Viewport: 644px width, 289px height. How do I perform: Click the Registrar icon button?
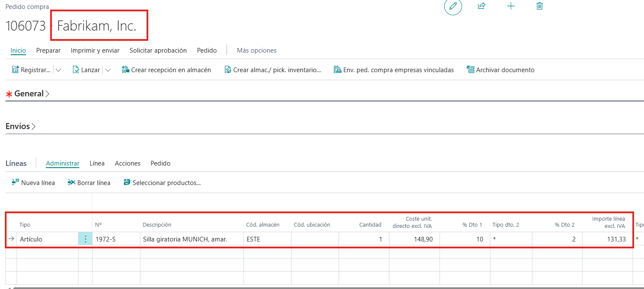point(16,70)
